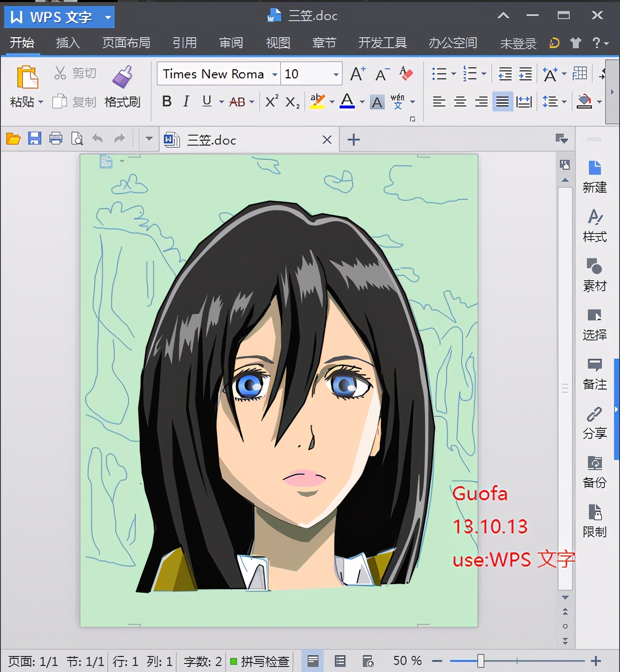Open the Backup (备份) sidebar panel
The height and width of the screenshot is (672, 620).
pos(595,472)
